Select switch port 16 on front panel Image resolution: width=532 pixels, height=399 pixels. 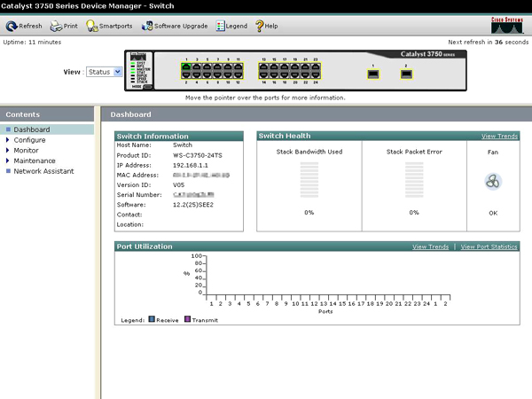[x=274, y=74]
